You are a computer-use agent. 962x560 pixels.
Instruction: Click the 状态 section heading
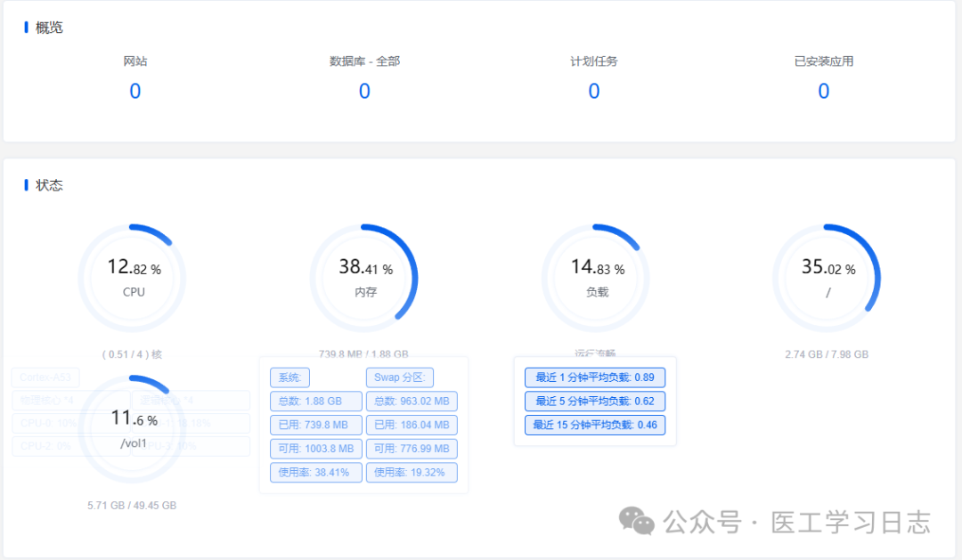(x=49, y=185)
